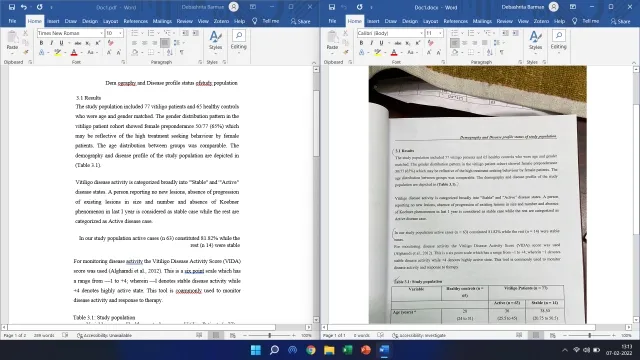Viewport: 640px width, 360px height.
Task: Click Grow Font icon in Doc1.pdf window
Action: click(x=109, y=52)
